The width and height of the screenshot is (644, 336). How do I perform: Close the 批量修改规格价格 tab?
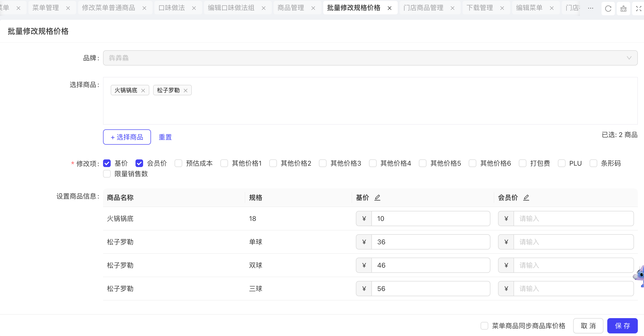pos(390,8)
